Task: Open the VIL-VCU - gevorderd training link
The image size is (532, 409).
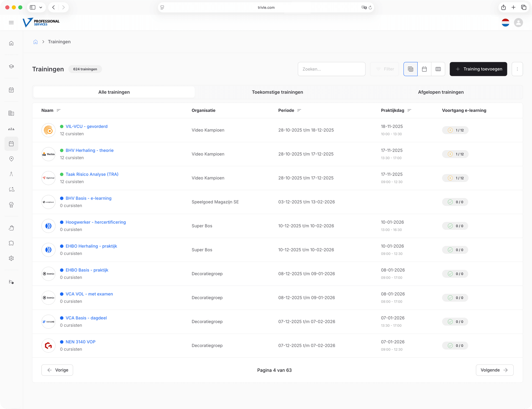Action: click(x=86, y=127)
